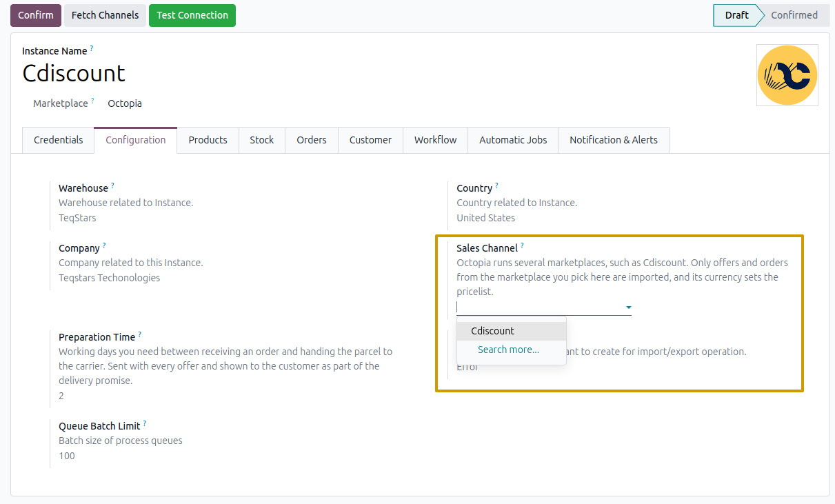Screen dimensions: 835x504
Task: Open the Credentials tab
Action: (x=59, y=140)
